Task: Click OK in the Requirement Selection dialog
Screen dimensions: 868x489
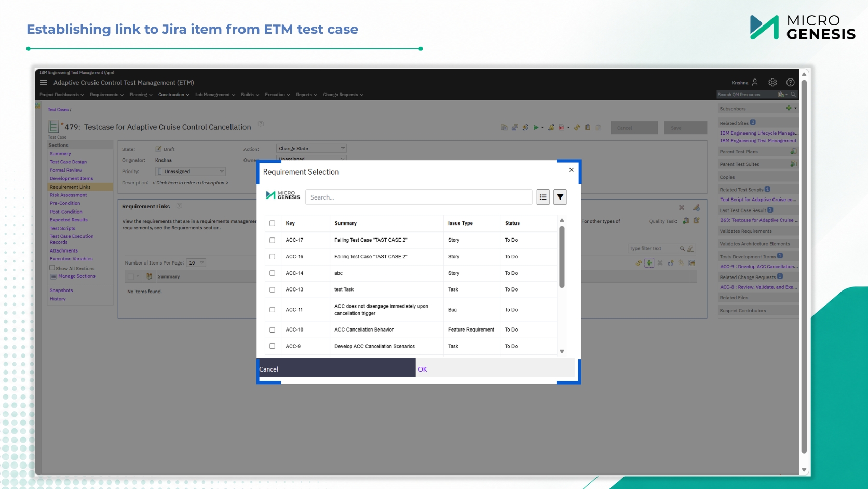Action: (x=496, y=368)
